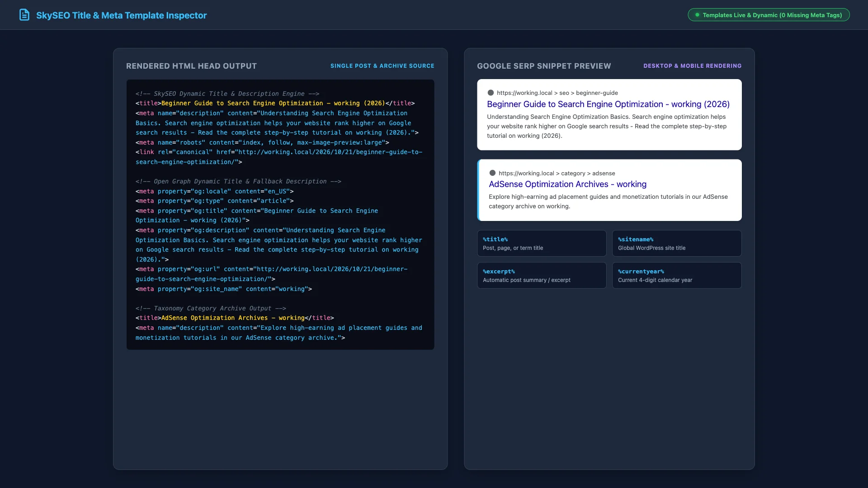Click the Single Post & Archive Source label
Screen dimensions: 868x488
coord(382,66)
